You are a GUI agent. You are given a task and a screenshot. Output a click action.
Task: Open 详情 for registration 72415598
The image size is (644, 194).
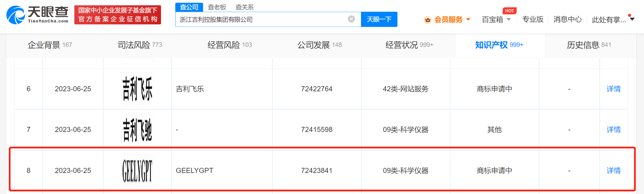[x=613, y=130]
